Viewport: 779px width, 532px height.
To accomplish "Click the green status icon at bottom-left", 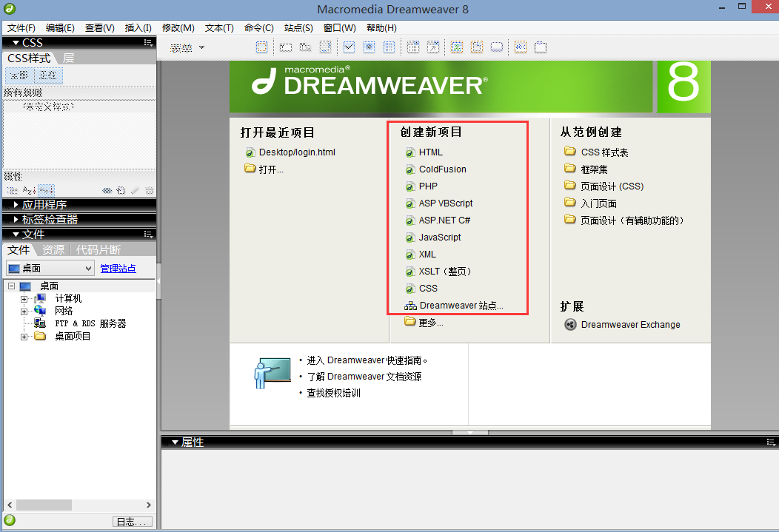I will 10,520.
